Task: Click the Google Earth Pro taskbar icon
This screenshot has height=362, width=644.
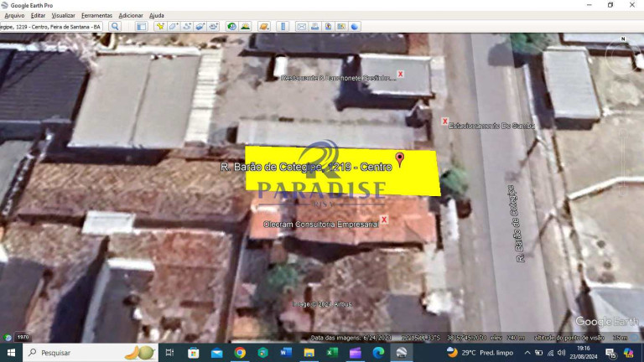Action: 402,353
